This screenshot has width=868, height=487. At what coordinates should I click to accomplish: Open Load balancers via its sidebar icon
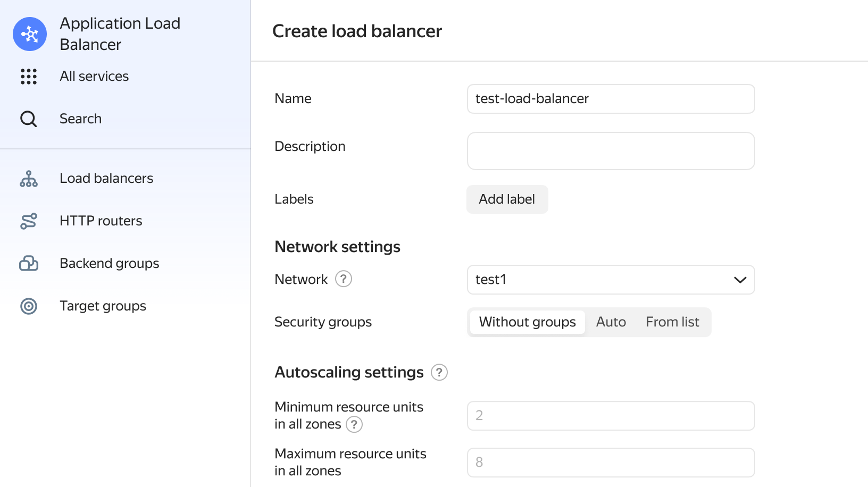pos(29,179)
